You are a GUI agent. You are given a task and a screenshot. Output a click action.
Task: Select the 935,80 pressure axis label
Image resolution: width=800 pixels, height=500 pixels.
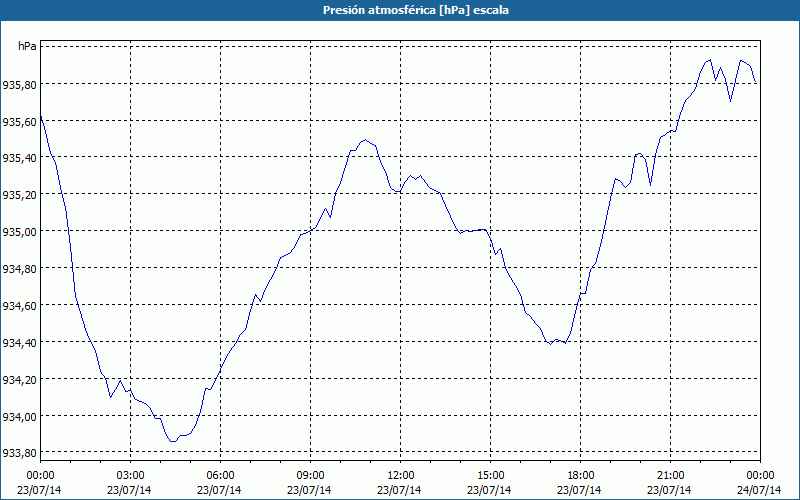[x=19, y=85]
